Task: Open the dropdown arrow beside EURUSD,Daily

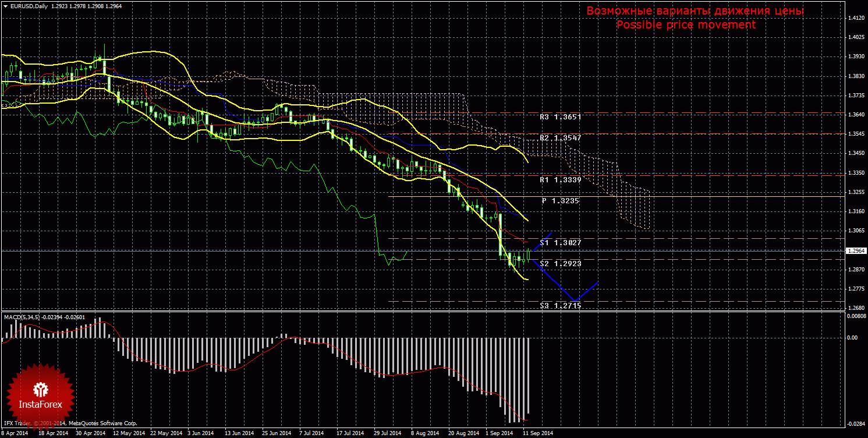Action: coord(5,6)
